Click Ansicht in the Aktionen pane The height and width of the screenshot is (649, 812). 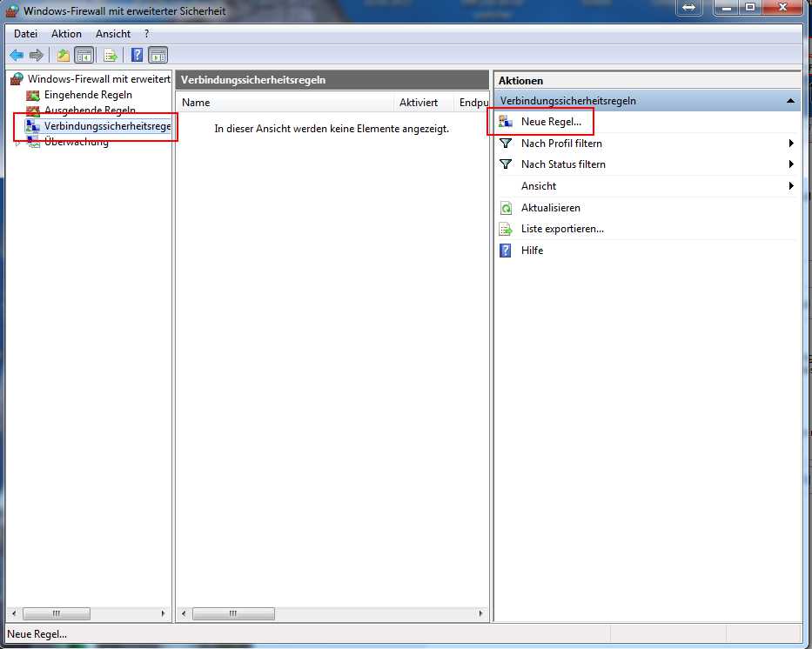click(x=539, y=186)
